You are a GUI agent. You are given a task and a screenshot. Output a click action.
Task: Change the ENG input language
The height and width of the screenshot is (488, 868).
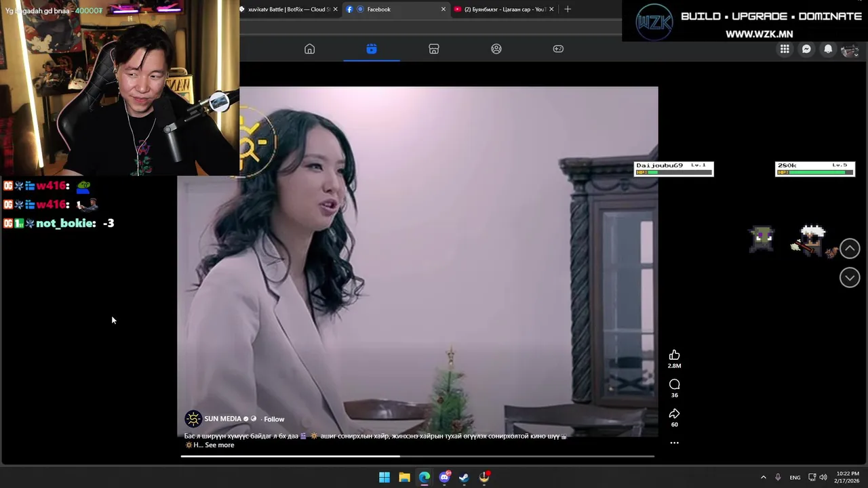coord(795,477)
